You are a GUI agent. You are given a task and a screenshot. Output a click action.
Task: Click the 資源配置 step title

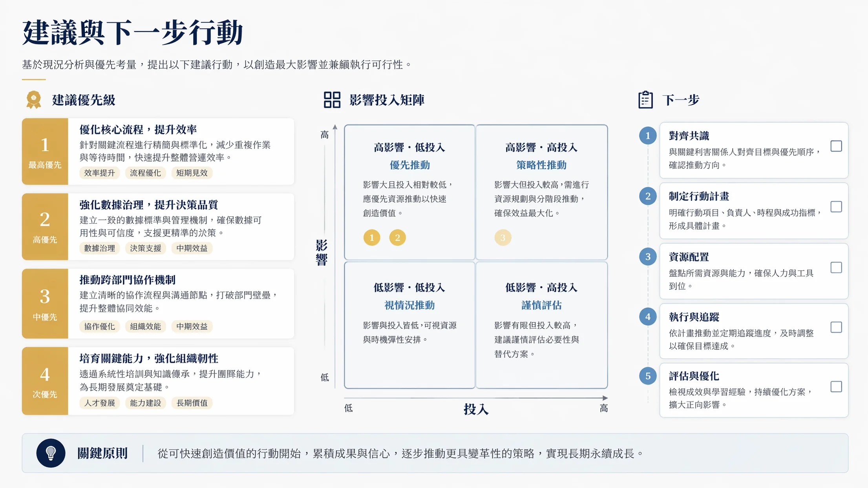[x=689, y=257]
